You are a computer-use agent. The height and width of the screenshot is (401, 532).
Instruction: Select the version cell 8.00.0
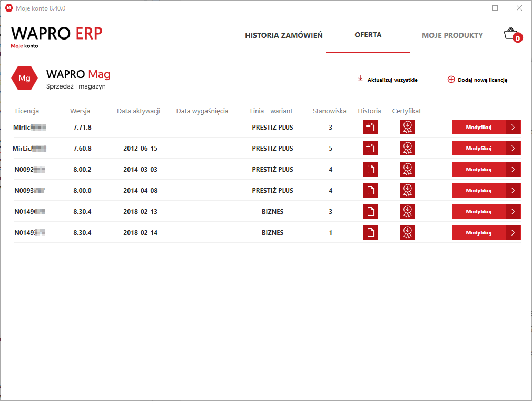[83, 190]
